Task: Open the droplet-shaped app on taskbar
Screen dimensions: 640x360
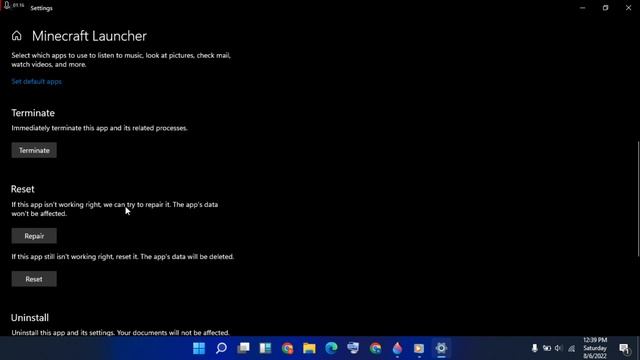Action: tap(397, 348)
